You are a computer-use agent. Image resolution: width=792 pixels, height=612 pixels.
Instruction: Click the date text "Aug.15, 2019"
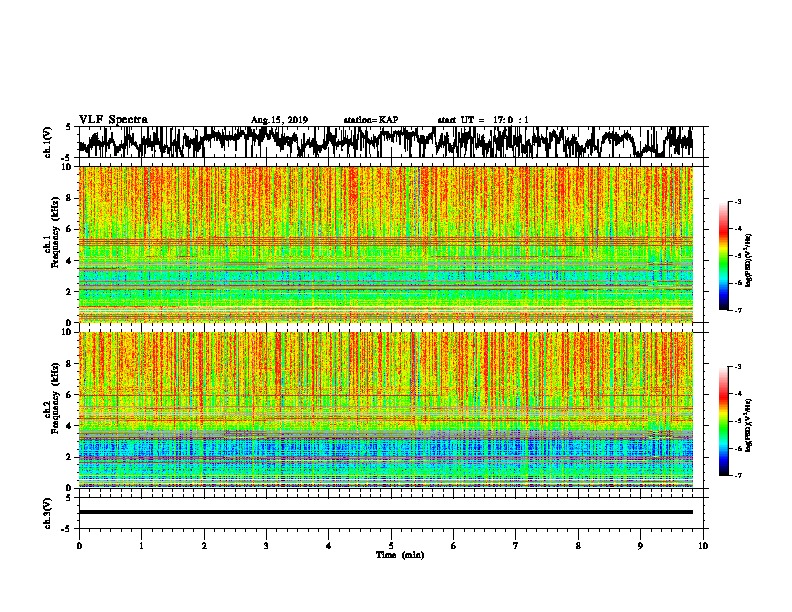(279, 120)
